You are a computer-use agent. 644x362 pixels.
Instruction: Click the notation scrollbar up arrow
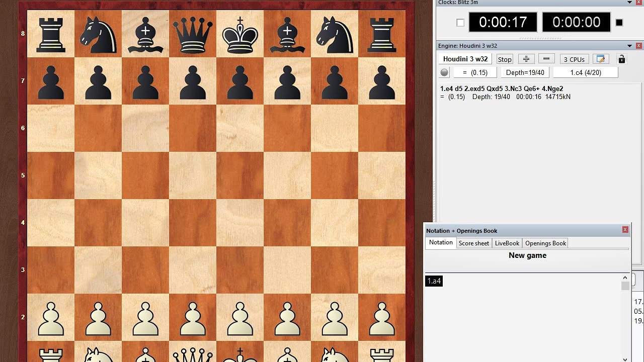(625, 278)
